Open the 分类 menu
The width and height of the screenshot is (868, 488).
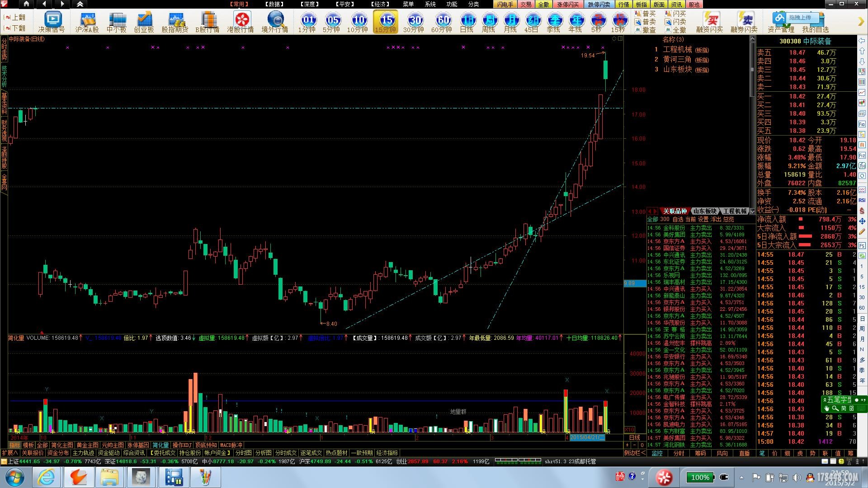(473, 4)
